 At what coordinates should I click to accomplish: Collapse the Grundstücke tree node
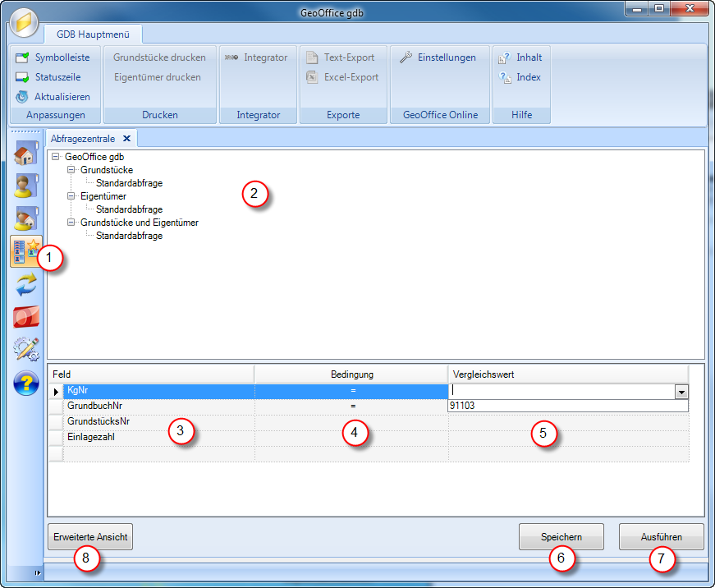[71, 170]
